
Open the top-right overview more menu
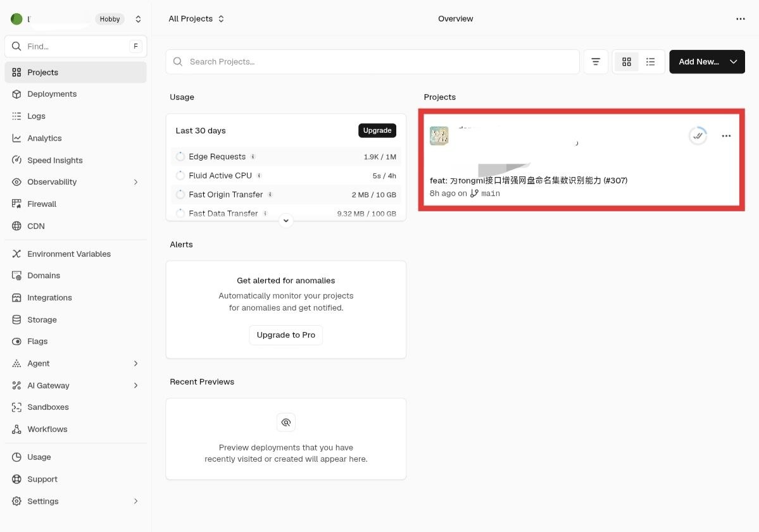tap(740, 19)
